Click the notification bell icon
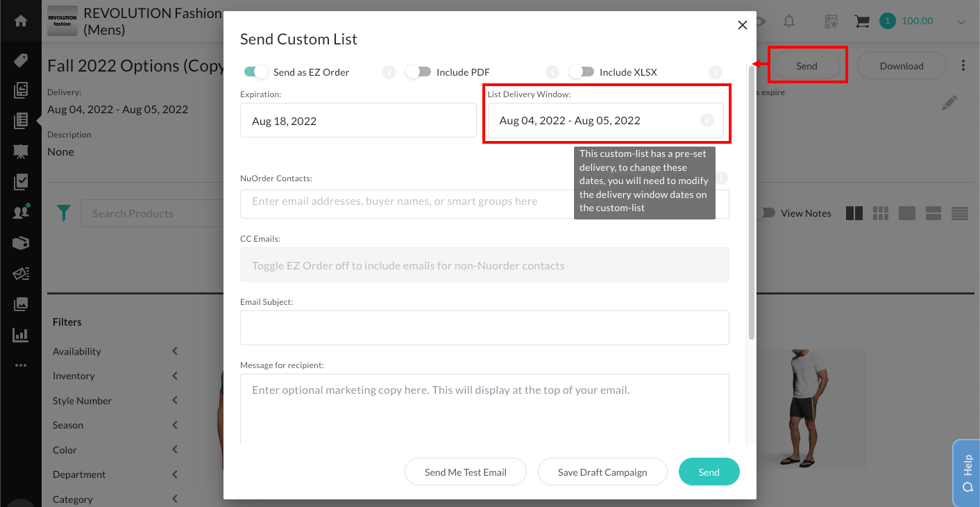Image resolution: width=980 pixels, height=507 pixels. coord(789,22)
